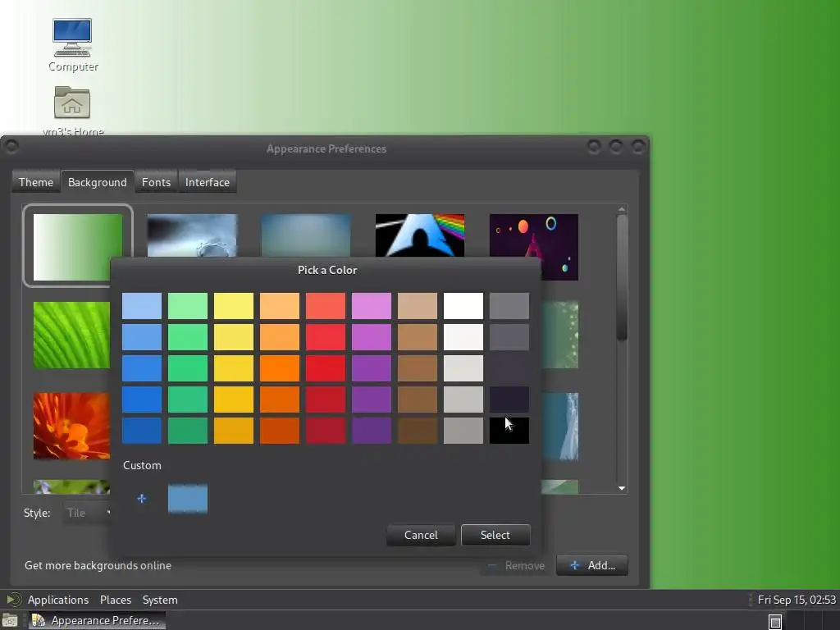
Task: Choose the light tan swatch in top row
Action: [418, 306]
